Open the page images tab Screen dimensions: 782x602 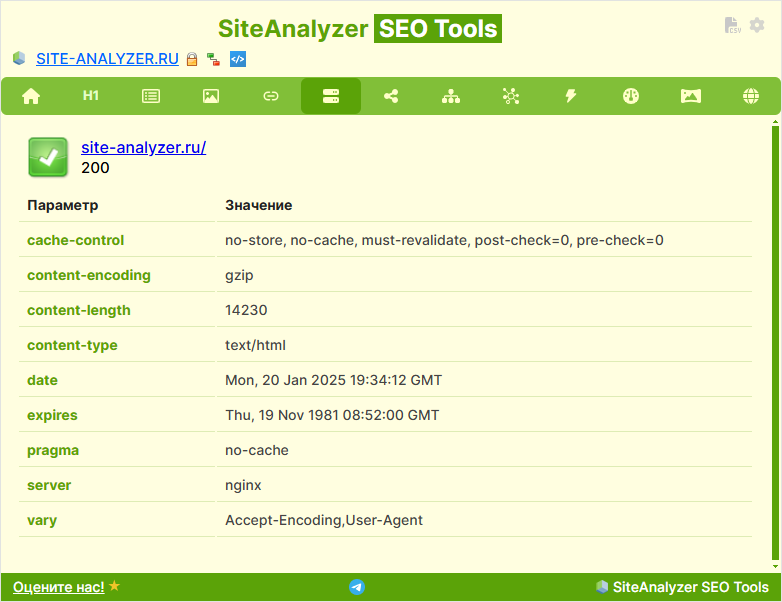(x=211, y=96)
